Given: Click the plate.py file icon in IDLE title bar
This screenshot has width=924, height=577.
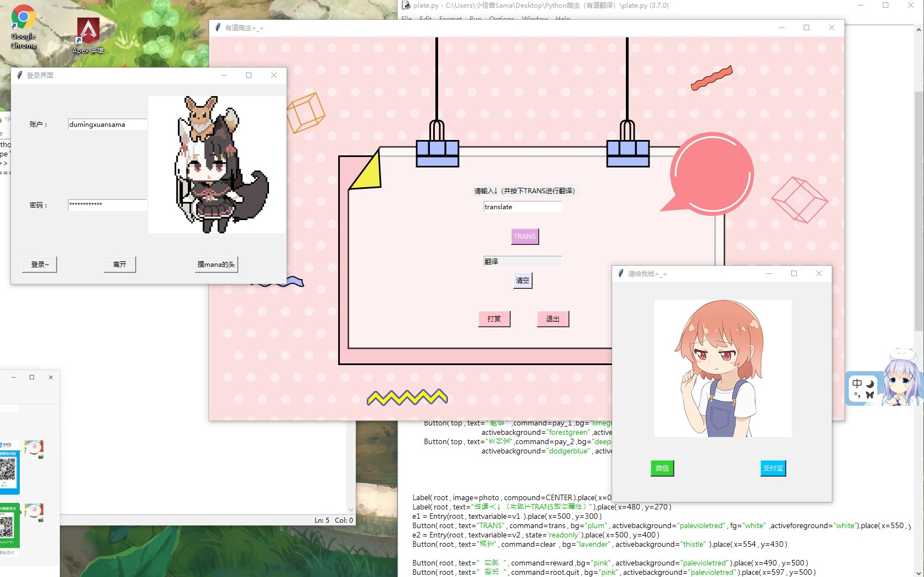Looking at the screenshot, I should (406, 5).
